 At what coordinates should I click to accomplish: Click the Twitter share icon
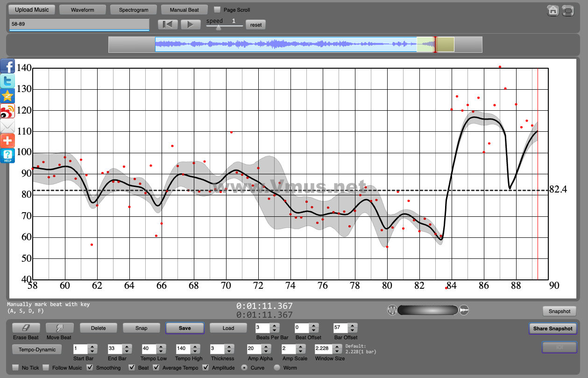coord(8,81)
